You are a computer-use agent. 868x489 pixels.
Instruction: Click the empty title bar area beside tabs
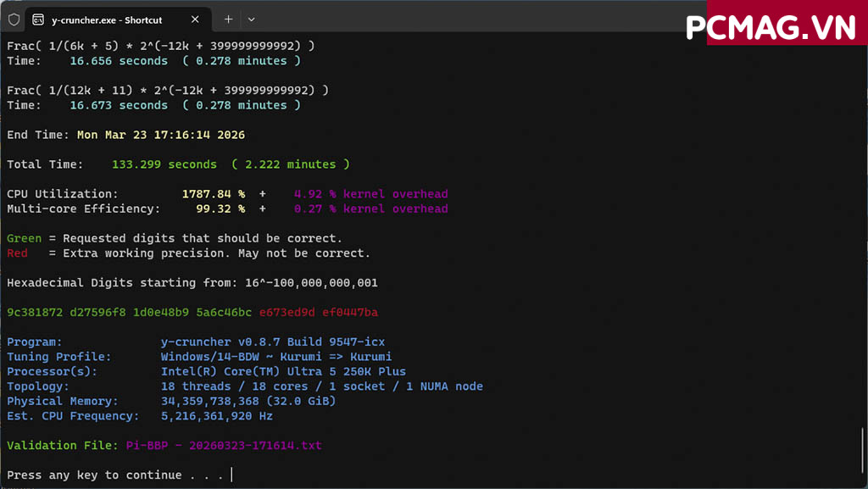(466, 19)
